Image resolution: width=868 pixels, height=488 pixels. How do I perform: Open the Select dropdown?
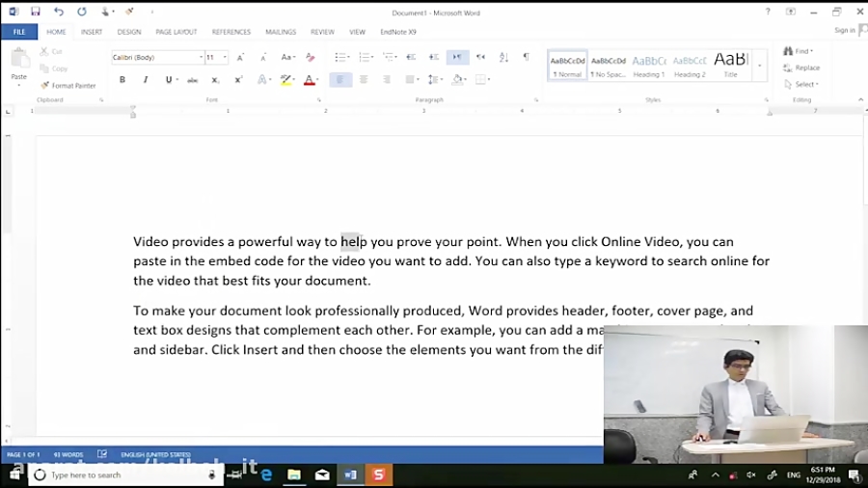[x=801, y=84]
